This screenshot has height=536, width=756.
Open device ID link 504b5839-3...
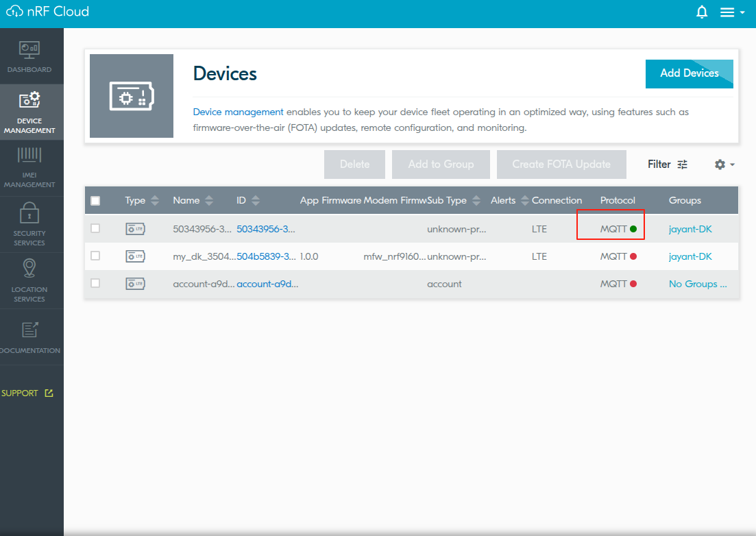tap(266, 256)
